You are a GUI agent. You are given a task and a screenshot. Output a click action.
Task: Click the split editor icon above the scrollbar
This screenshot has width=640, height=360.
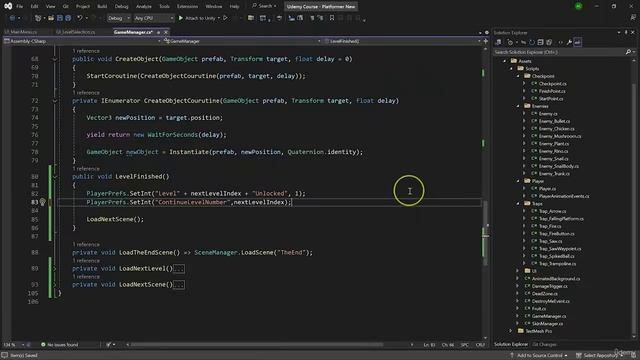point(485,41)
